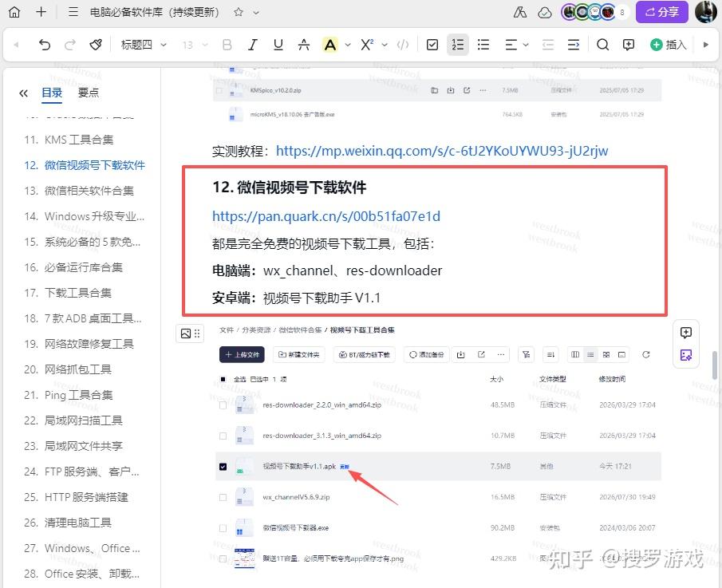Expand the superscript options arrow
The image size is (722, 588).
point(385,45)
